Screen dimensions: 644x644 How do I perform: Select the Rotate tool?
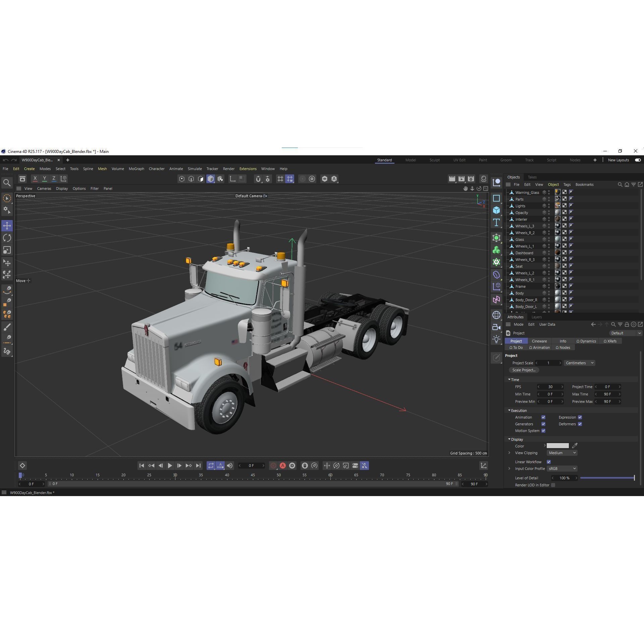[x=7, y=238]
